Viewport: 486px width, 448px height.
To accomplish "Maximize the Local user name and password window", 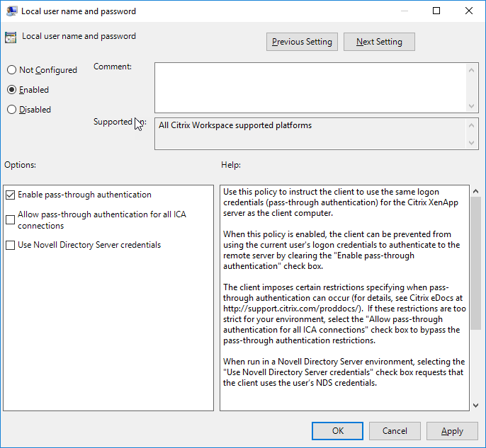I will coord(436,11).
